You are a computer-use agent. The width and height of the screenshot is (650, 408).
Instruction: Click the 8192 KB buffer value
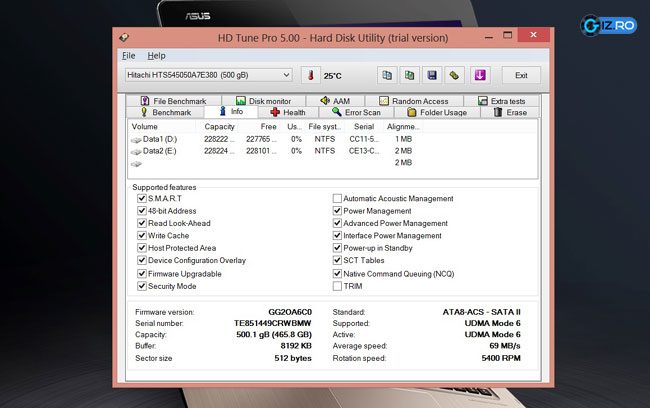pos(296,345)
